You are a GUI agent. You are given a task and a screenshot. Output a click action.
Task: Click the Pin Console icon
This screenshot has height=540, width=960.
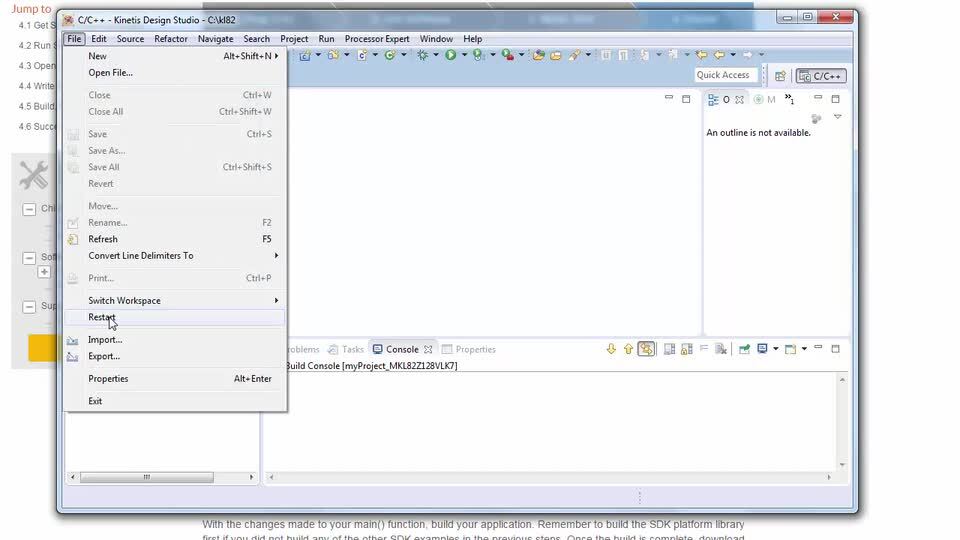pyautogui.click(x=744, y=349)
